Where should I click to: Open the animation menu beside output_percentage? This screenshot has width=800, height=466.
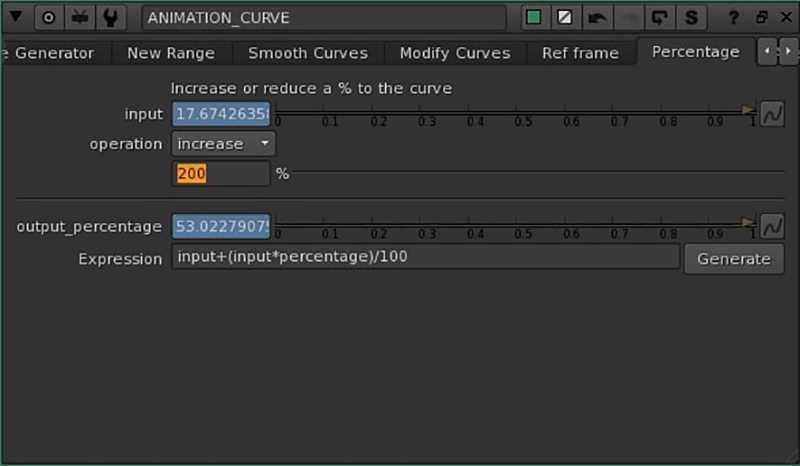[772, 227]
